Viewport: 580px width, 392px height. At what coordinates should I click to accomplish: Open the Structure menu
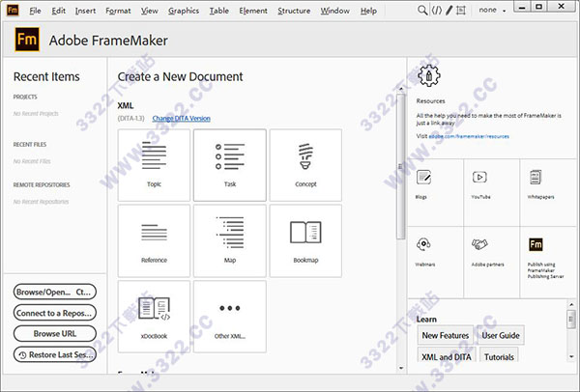click(294, 11)
